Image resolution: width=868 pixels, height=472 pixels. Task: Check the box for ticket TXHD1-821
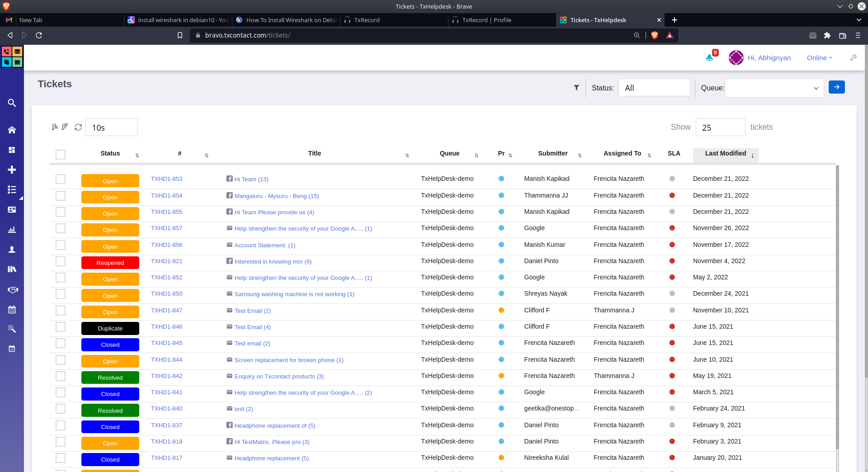pyautogui.click(x=61, y=261)
